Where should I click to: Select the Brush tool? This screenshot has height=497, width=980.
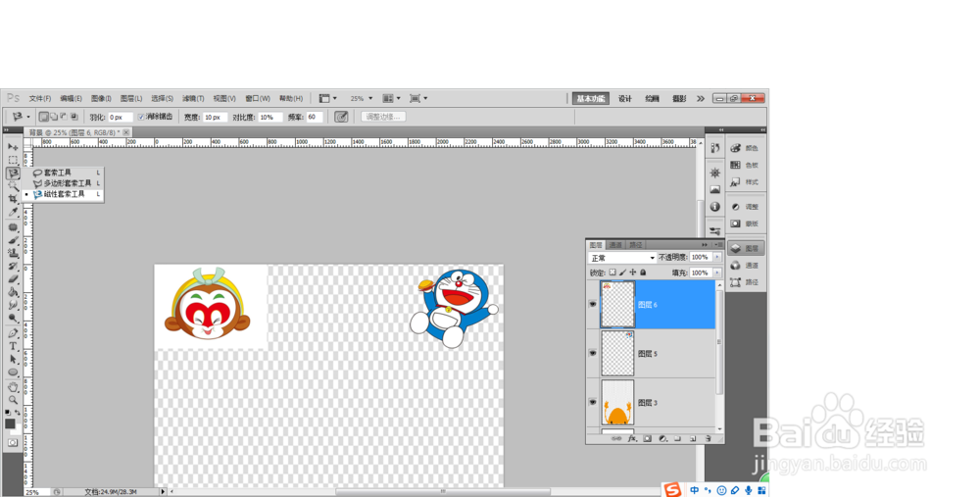click(13, 240)
